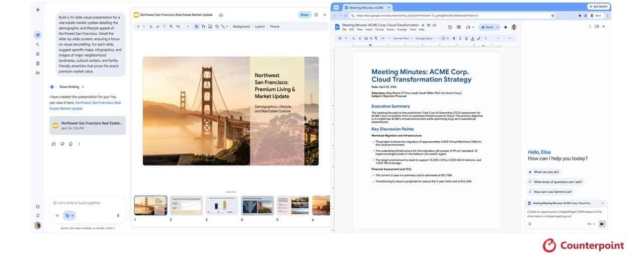Open the Tools menu in Docs
The image size is (644, 255).
point(413,29)
